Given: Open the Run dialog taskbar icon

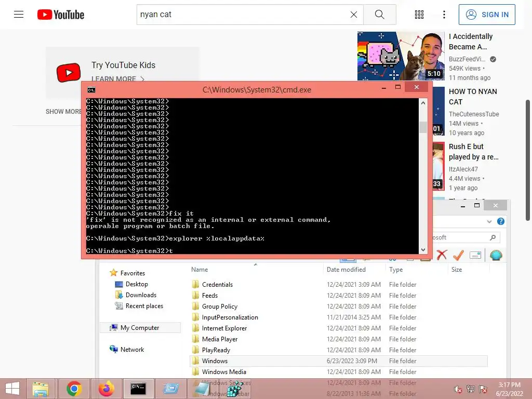Looking at the screenshot, I should click(171, 389).
